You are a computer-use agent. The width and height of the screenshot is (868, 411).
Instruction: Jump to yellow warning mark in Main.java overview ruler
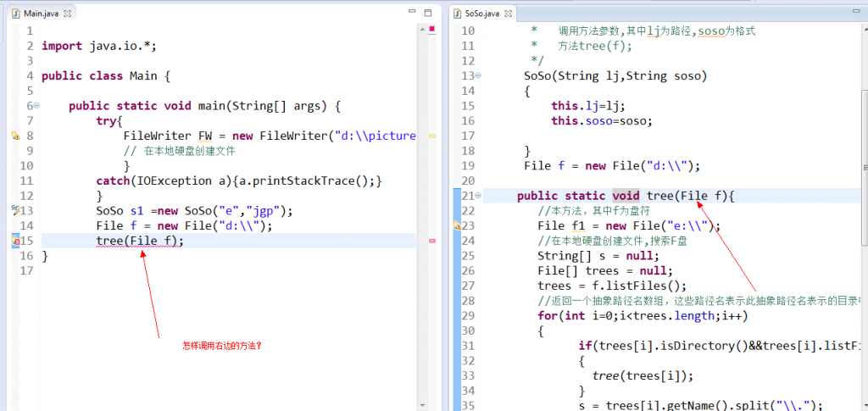pyautogui.click(x=432, y=136)
